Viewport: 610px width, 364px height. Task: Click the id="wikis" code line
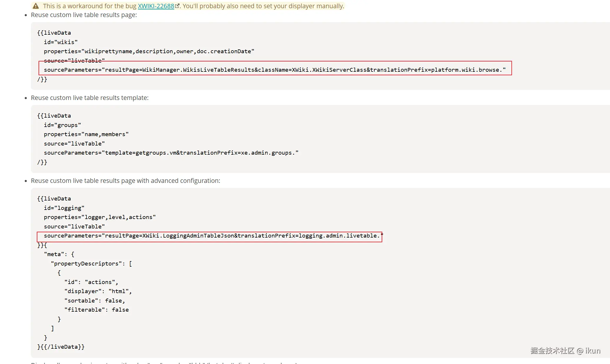[61, 42]
